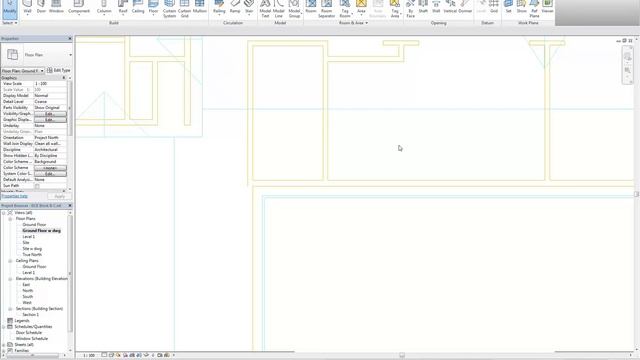
Task: Open the Select panel dropdown
Action: coord(10,23)
